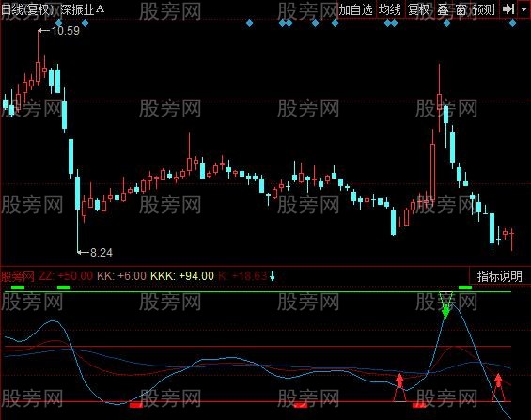Screen dimensions: 531x420
Task: Click the rightmost blue diamond info marker
Action: [x=513, y=23]
